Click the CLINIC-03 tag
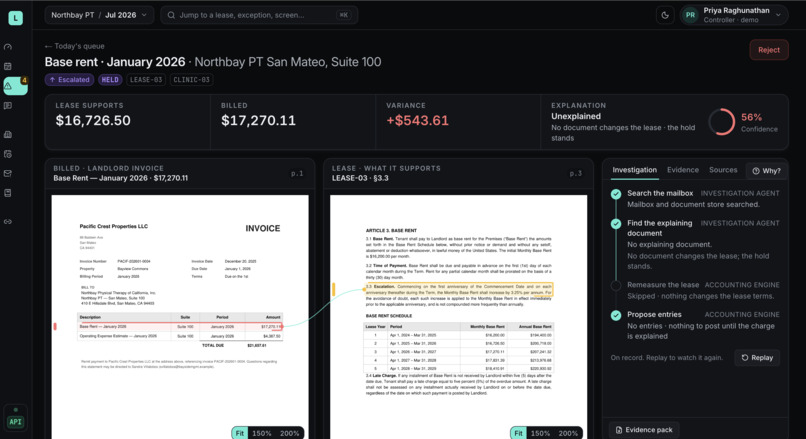Image resolution: width=806 pixels, height=439 pixels. [191, 80]
